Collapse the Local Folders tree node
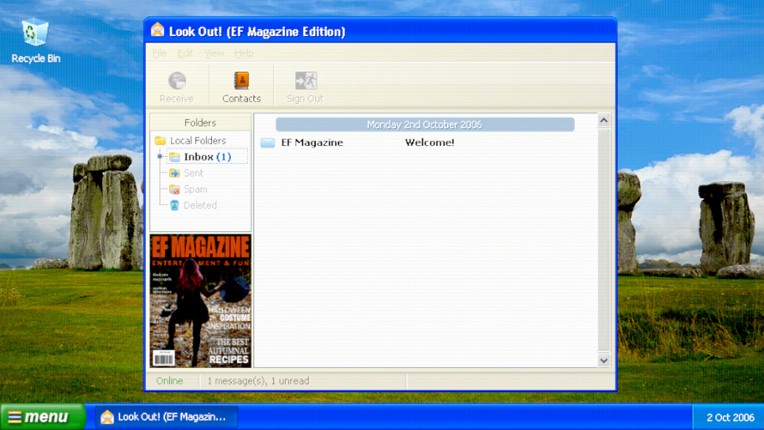Image resolution: width=764 pixels, height=430 pixels. pyautogui.click(x=160, y=157)
